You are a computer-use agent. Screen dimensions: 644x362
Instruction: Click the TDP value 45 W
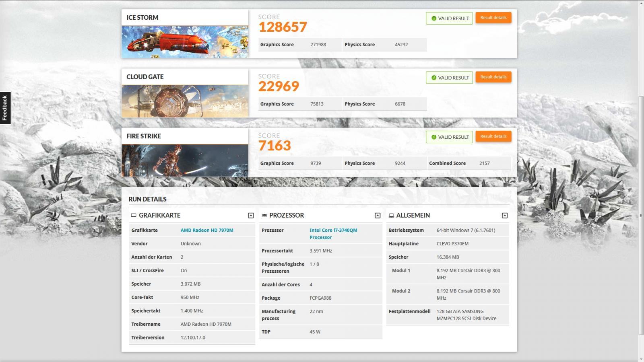(315, 332)
